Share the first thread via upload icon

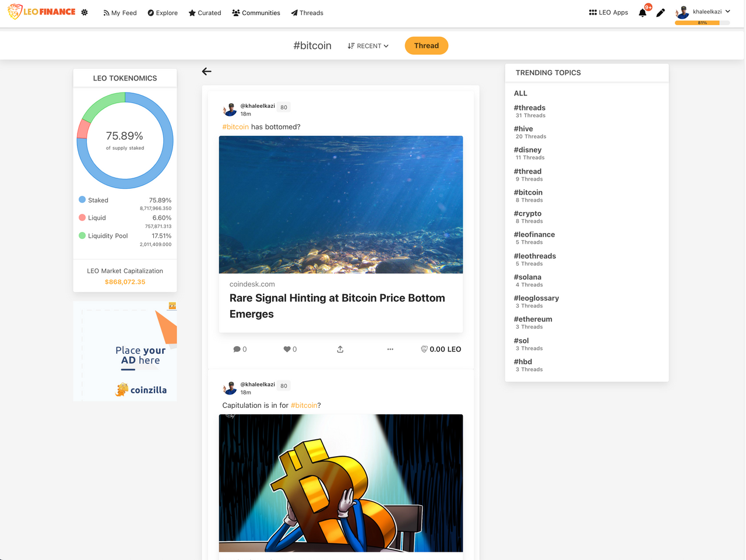340,349
